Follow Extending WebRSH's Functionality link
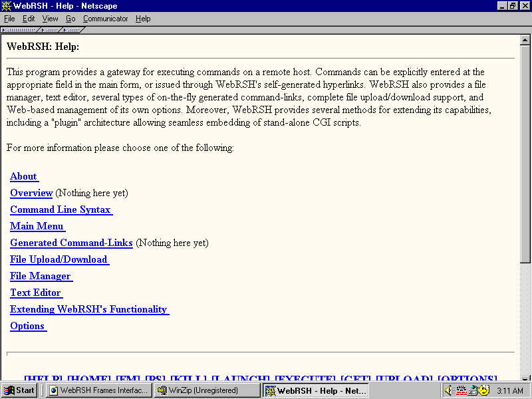Image resolution: width=532 pixels, height=399 pixels. click(89, 309)
